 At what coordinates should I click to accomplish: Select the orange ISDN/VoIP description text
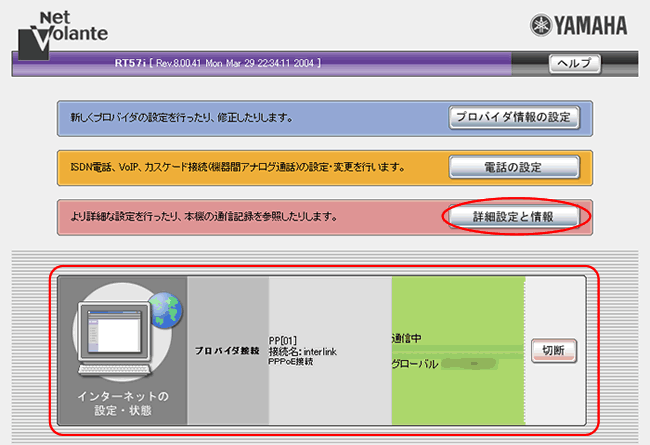tap(232, 167)
